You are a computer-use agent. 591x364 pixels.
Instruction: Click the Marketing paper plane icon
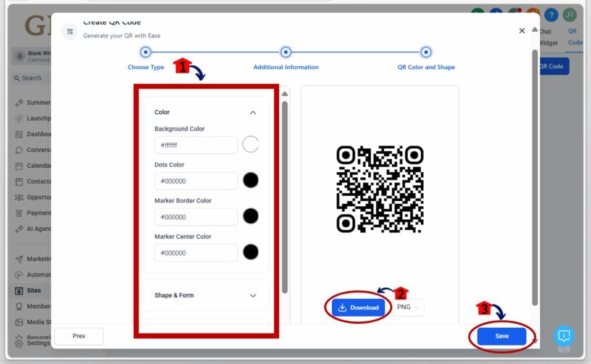tap(19, 259)
